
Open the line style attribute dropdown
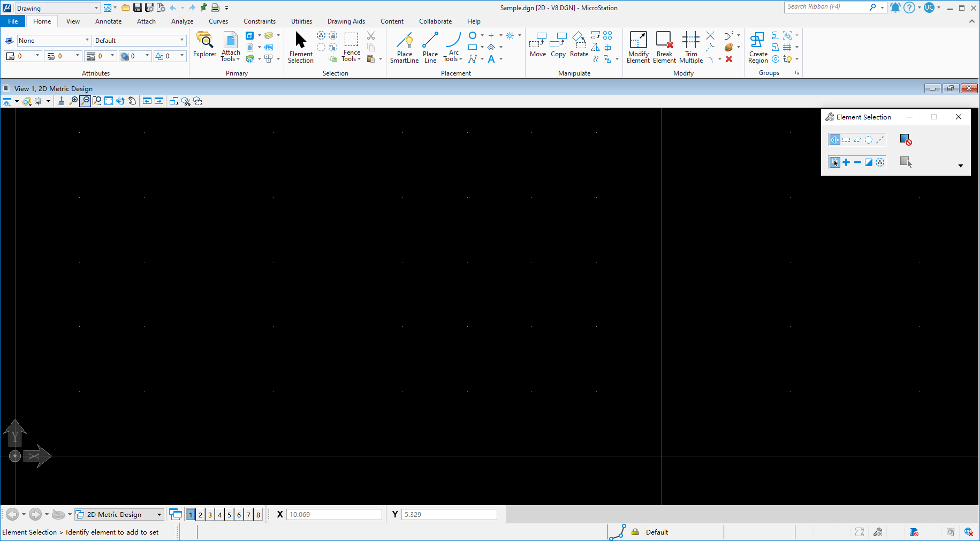pos(63,56)
